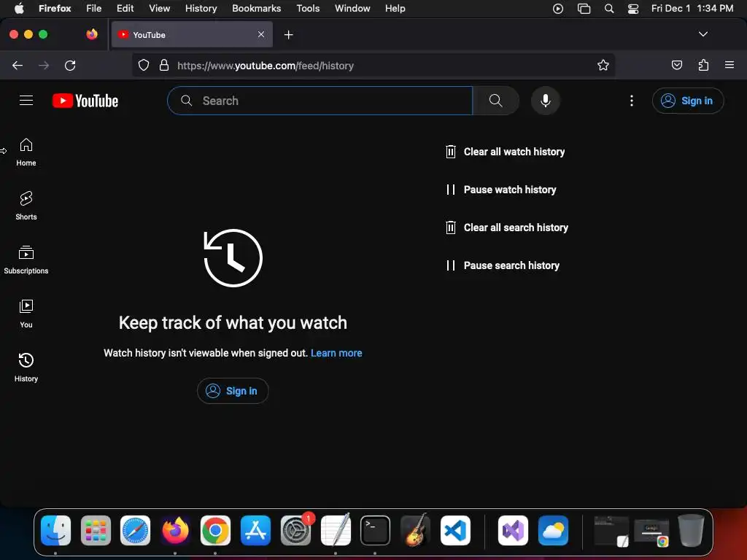Open the Tools menu

coord(308,8)
